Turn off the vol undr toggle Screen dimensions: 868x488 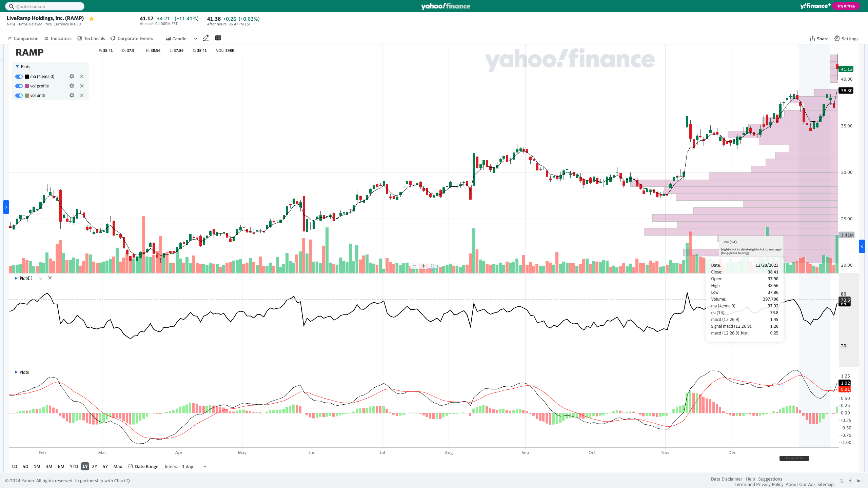point(19,96)
